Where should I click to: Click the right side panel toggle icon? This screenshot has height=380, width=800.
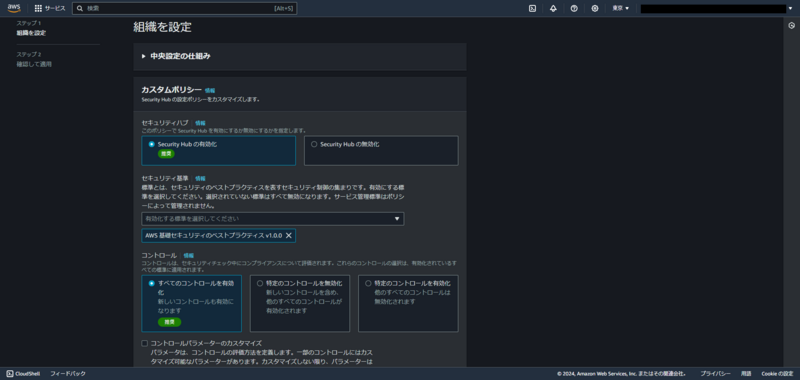pyautogui.click(x=791, y=26)
